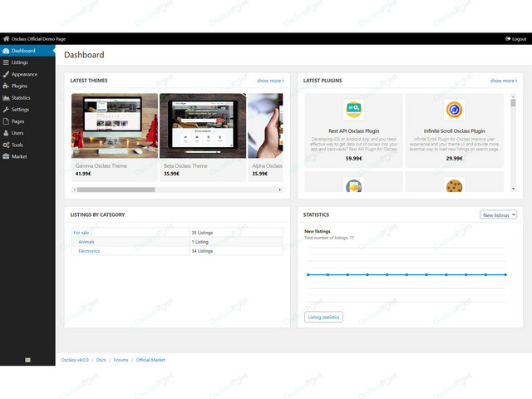This screenshot has width=532, height=399.
Task: Open the Dashboard menu item
Action: pos(27,51)
